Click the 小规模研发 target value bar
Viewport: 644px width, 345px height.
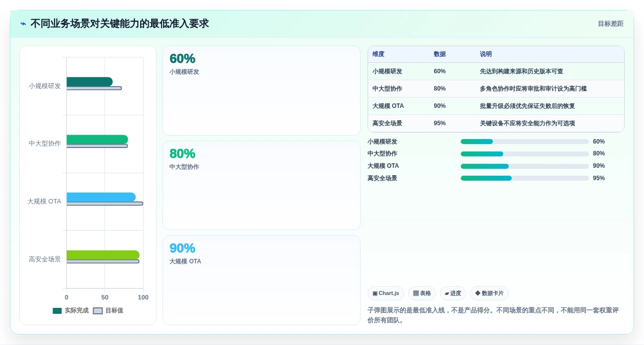94,88
